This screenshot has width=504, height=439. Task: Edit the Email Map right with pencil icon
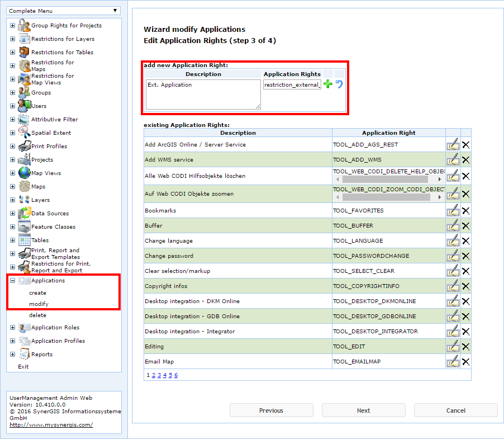pyautogui.click(x=453, y=361)
